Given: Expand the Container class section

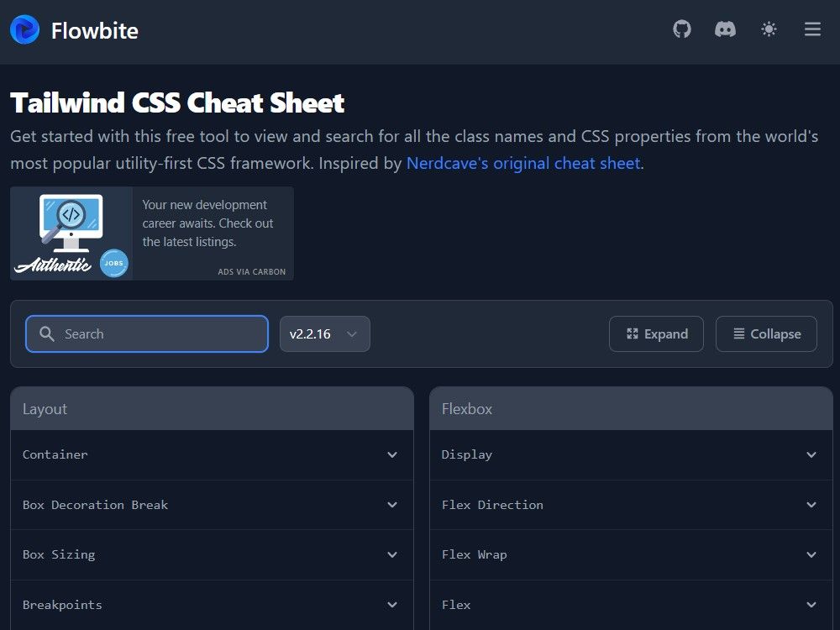Looking at the screenshot, I should click(x=212, y=454).
